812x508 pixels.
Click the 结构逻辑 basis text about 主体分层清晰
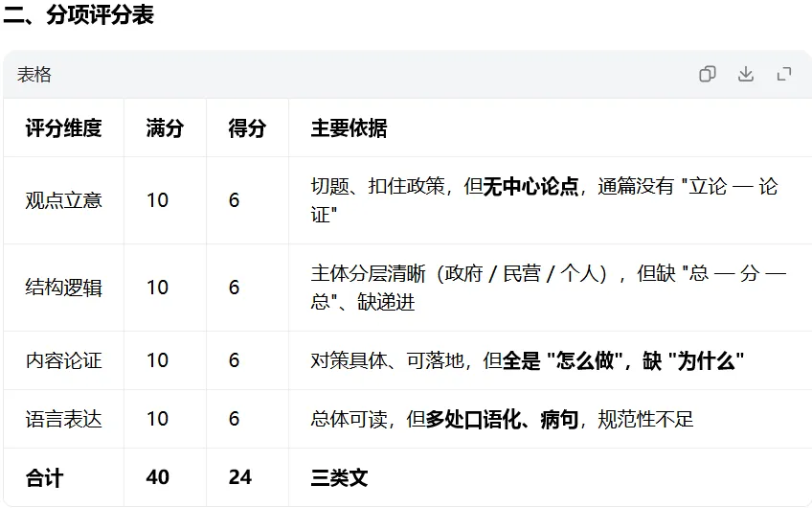549,288
